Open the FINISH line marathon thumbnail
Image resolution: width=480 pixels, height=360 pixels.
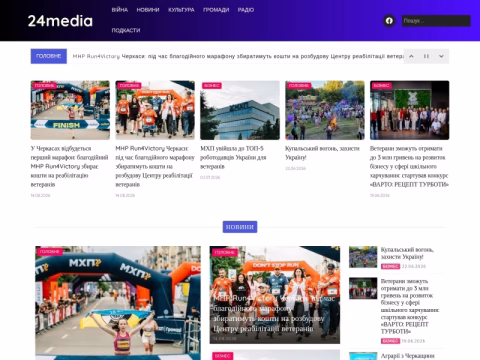(70, 110)
